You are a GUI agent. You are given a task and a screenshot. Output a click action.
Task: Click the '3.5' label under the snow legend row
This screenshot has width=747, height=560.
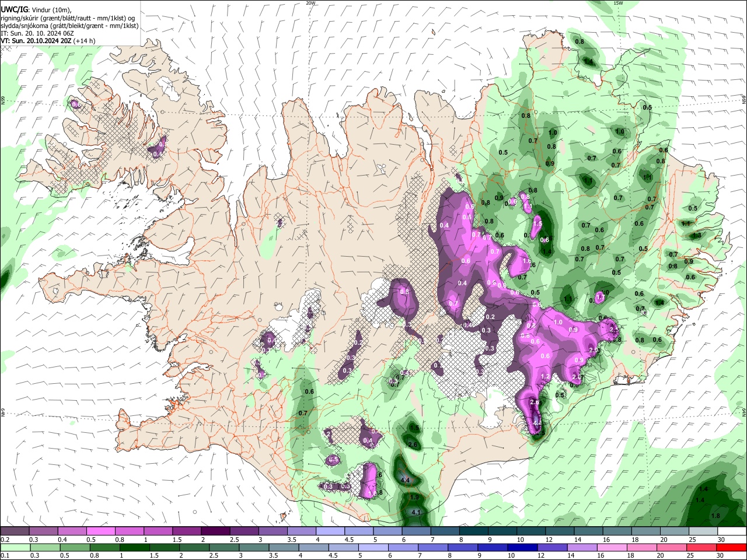(x=292, y=540)
